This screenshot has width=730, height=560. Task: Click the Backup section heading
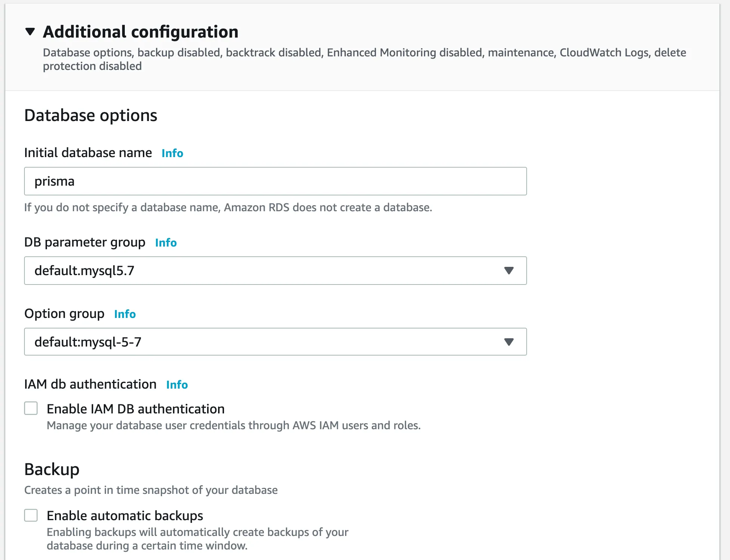[52, 469]
